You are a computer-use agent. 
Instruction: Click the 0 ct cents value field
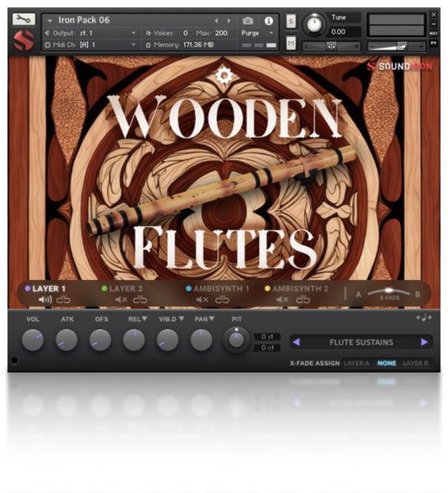click(267, 348)
